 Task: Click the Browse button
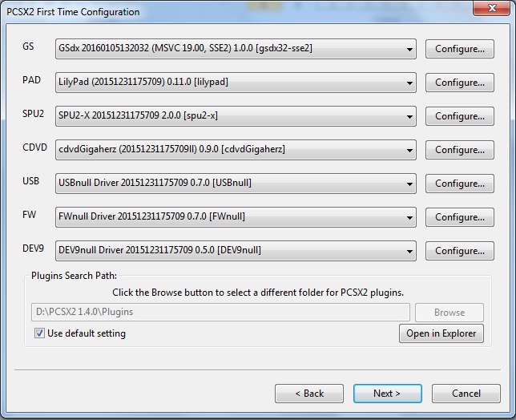pyautogui.click(x=449, y=313)
